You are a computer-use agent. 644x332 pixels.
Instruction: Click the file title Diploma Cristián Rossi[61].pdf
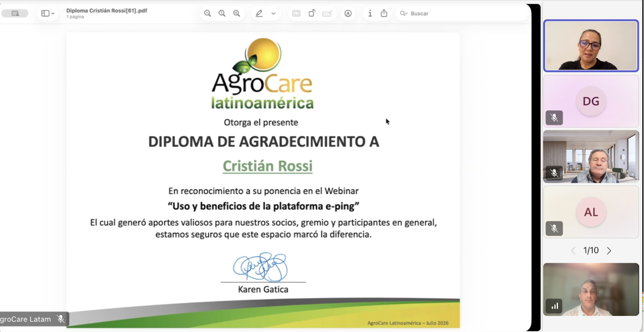pyautogui.click(x=107, y=10)
